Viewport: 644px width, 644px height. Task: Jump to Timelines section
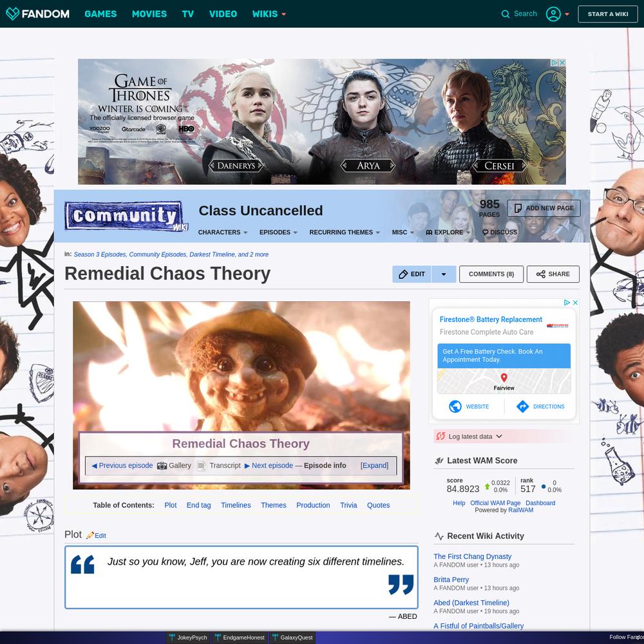pos(236,505)
